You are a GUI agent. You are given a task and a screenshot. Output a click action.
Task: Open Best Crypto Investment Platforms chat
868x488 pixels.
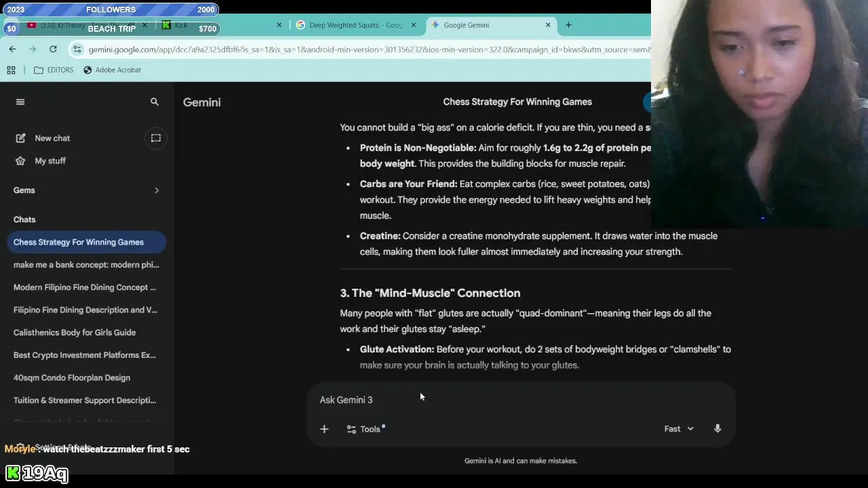(86, 355)
